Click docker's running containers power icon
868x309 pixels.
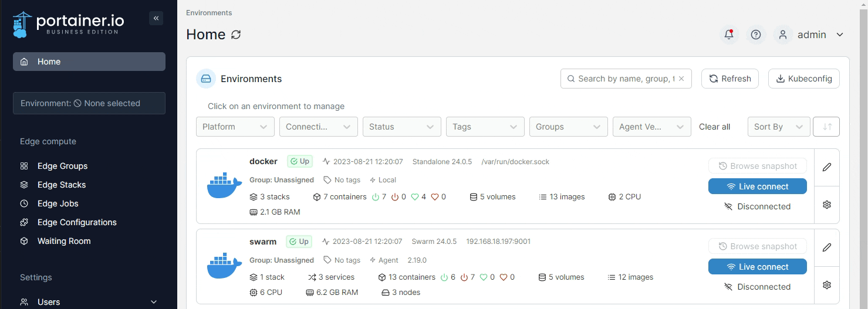(376, 197)
